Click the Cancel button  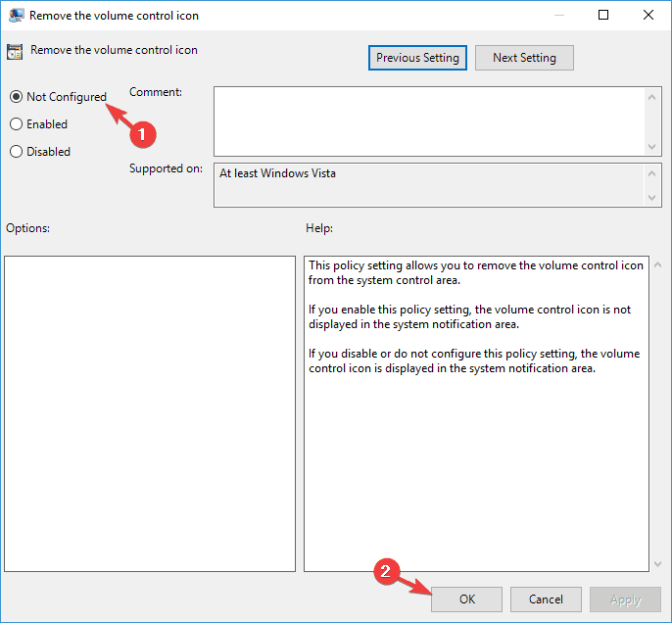coord(546,599)
